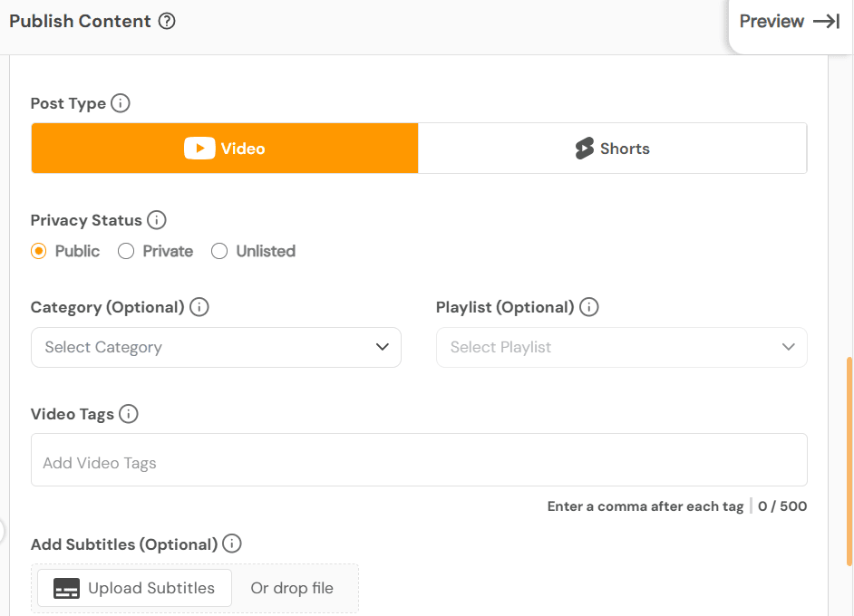This screenshot has width=854, height=616.
Task: Click the chevron arrow in Select Category
Action: pos(383,347)
